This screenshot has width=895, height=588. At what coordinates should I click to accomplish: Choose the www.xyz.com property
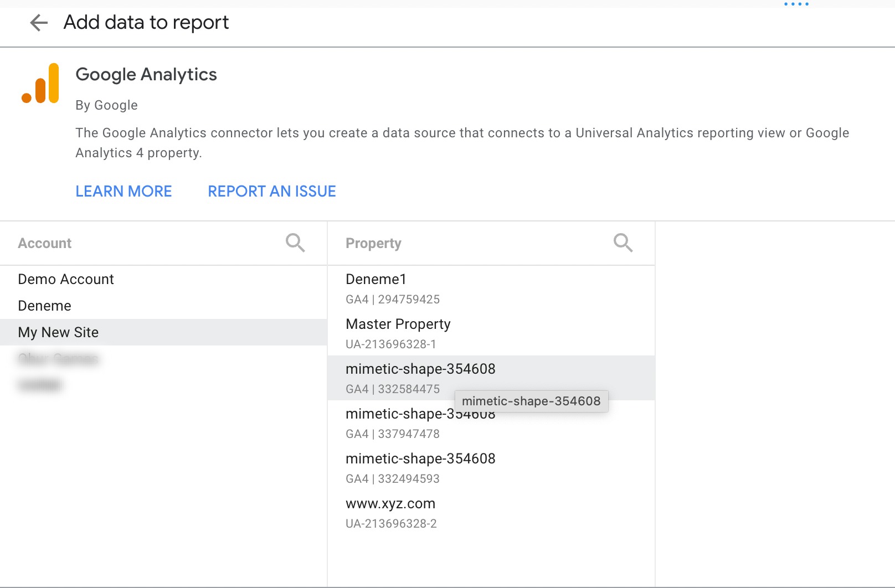point(491,513)
